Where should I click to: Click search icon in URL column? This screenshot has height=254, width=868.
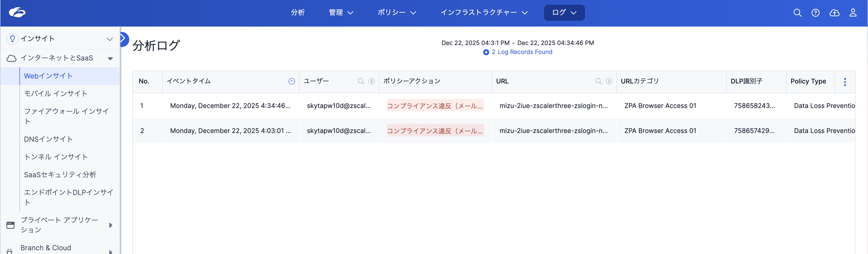pyautogui.click(x=598, y=81)
